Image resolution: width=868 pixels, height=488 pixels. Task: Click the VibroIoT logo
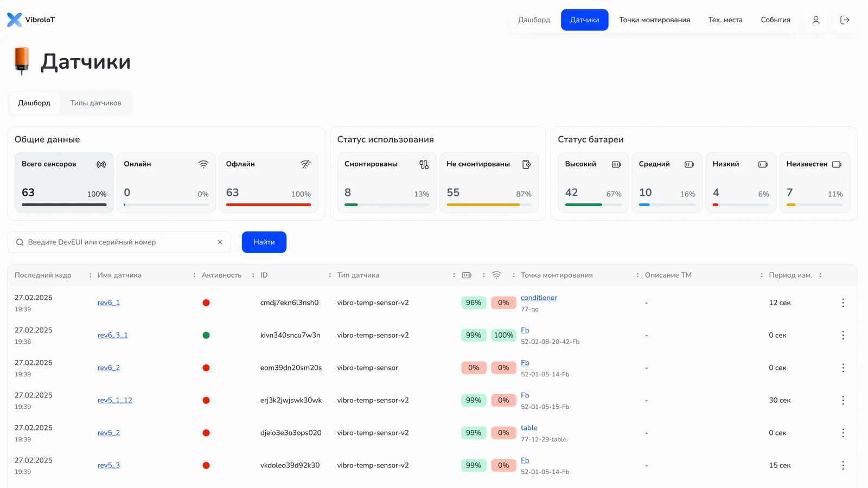point(31,20)
